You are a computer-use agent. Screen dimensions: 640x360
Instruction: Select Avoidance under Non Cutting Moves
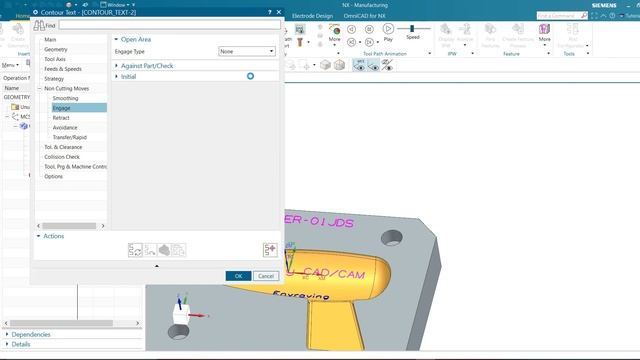[x=64, y=127]
